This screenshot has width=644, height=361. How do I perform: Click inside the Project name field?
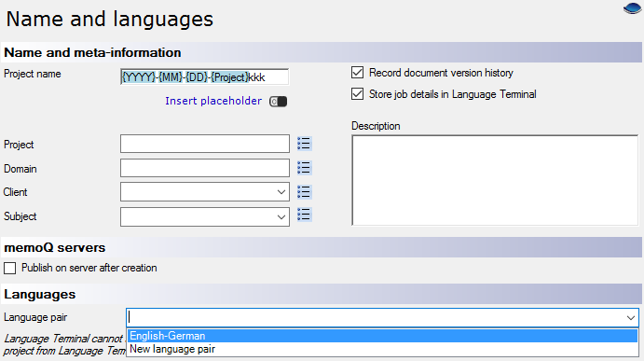tap(204, 77)
